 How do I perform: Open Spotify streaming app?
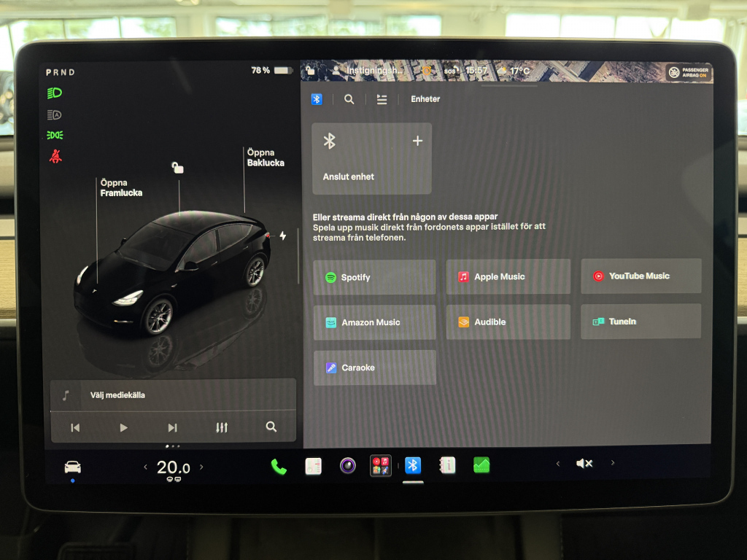click(374, 277)
